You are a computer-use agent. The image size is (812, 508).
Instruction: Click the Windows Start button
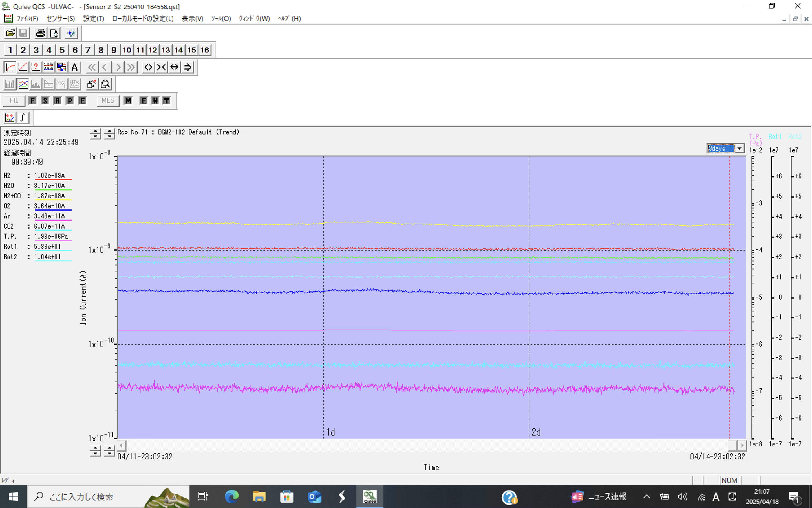(14, 497)
